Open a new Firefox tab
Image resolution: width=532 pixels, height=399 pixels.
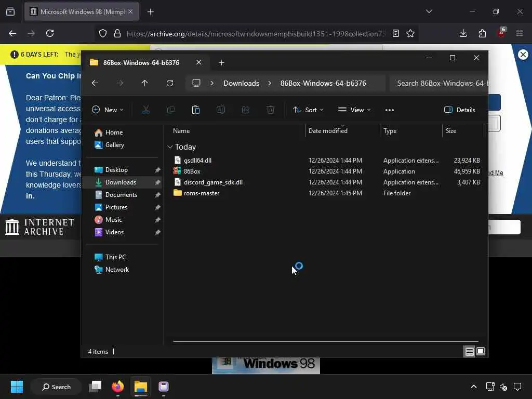click(x=151, y=12)
